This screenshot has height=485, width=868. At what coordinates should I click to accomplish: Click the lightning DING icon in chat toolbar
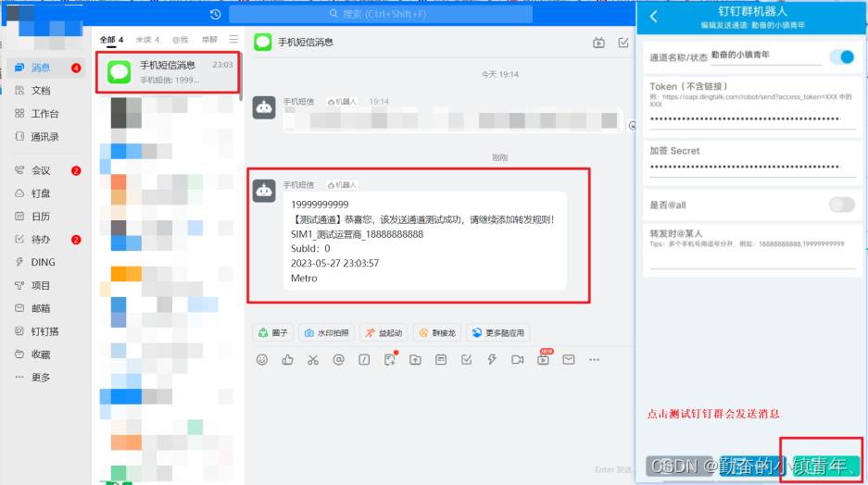point(492,360)
